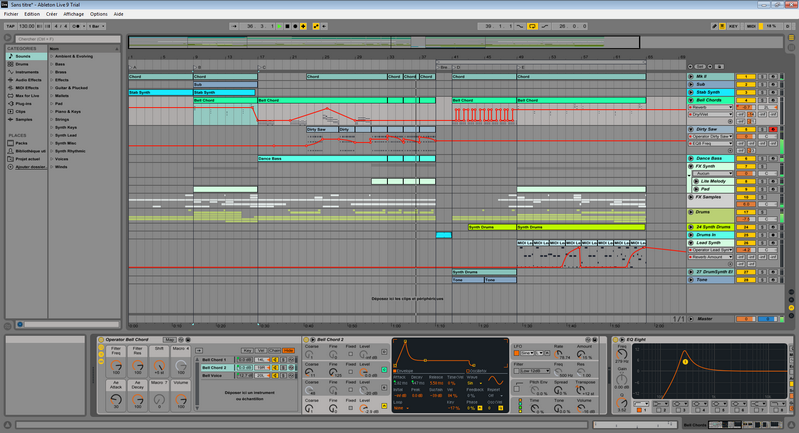Select the Audio Effects browser category
Screen dimensions: 799x433
(27, 80)
